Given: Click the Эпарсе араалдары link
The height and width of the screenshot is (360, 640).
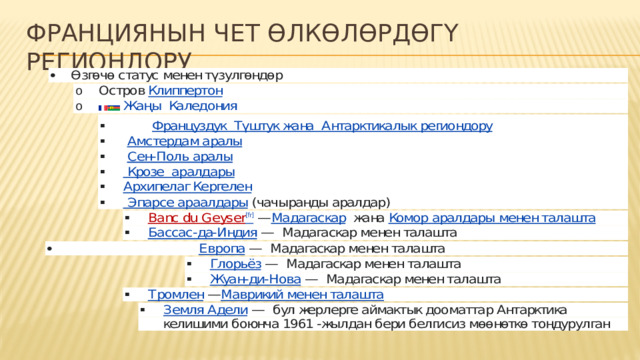Looking at the screenshot, I should pos(186,202).
